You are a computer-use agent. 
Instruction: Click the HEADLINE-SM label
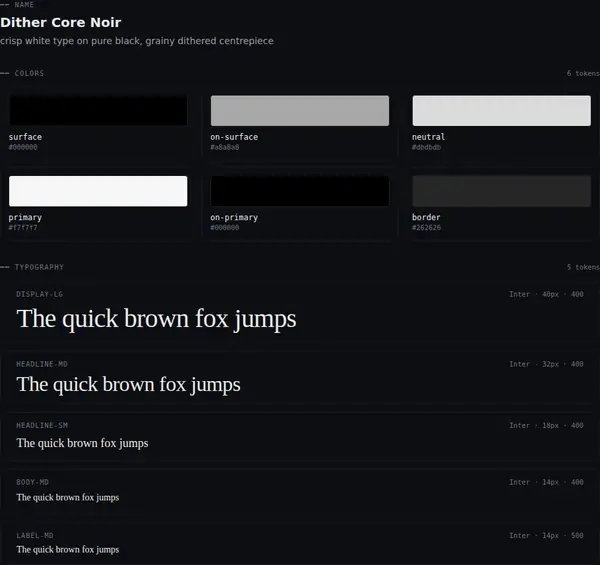(x=42, y=425)
